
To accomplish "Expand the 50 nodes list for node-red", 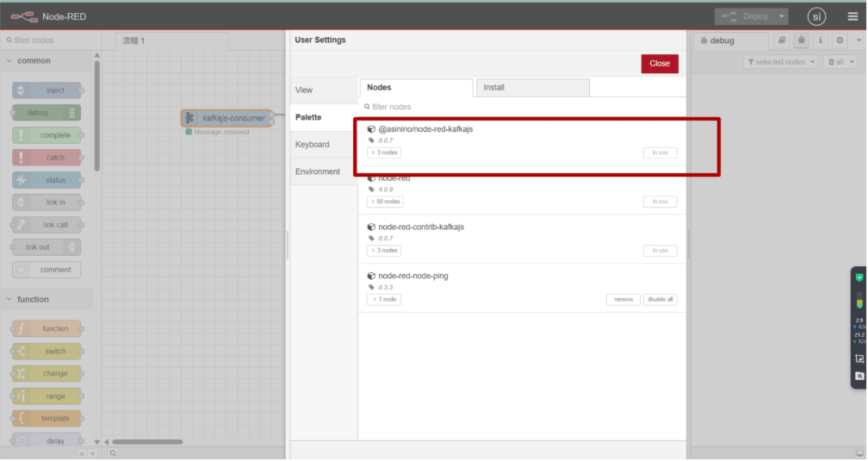I will coord(385,202).
